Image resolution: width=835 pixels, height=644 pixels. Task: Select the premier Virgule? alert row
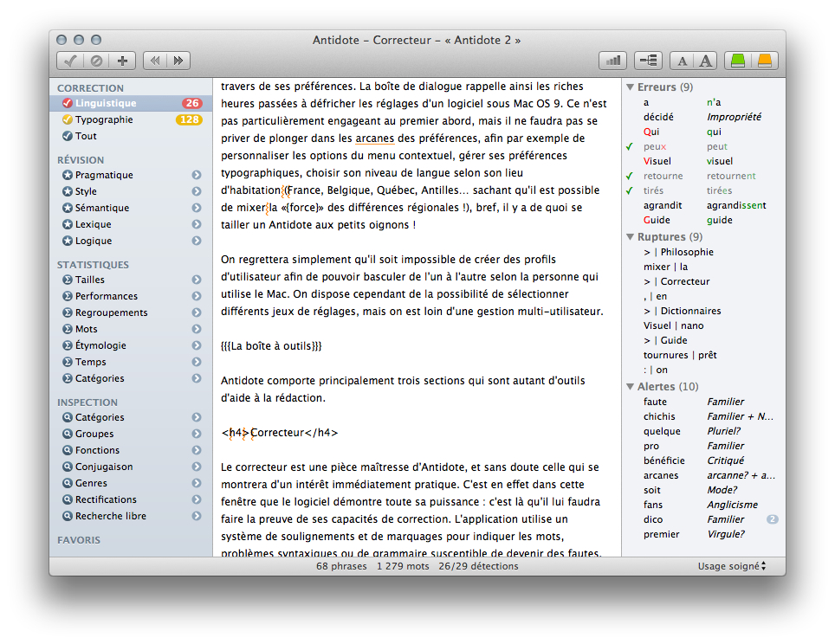704,534
